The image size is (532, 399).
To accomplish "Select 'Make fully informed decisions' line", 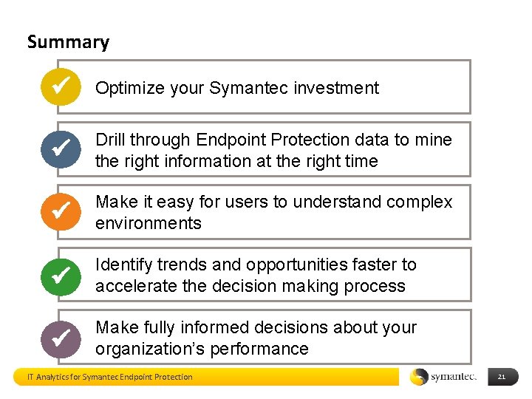I will coord(256,327).
